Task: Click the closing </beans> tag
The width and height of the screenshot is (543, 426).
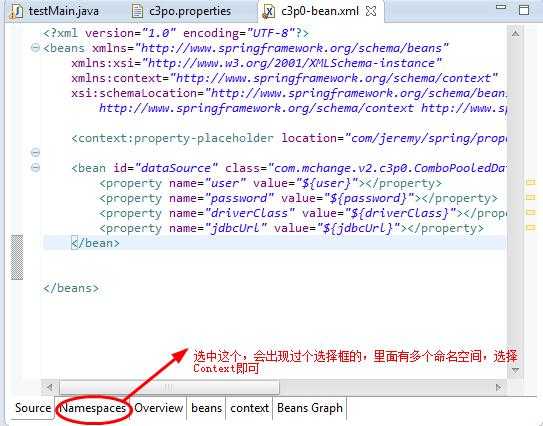Action: pyautogui.click(x=71, y=288)
